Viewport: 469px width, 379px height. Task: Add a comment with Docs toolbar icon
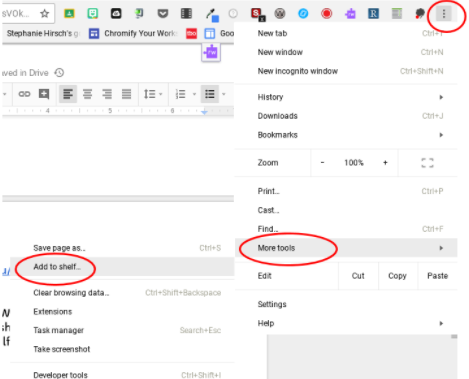(44, 94)
